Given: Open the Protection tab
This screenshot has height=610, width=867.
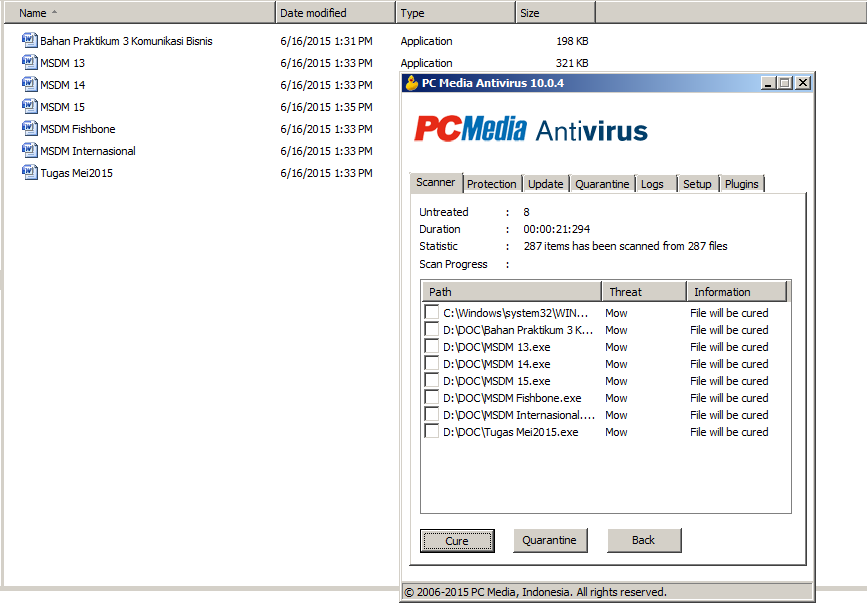Looking at the screenshot, I should (492, 184).
